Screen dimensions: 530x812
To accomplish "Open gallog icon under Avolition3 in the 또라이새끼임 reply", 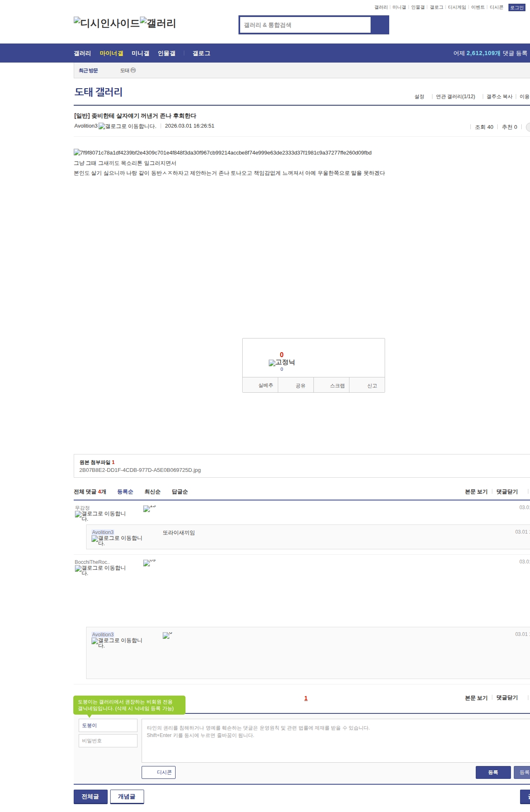I will pos(117,540).
